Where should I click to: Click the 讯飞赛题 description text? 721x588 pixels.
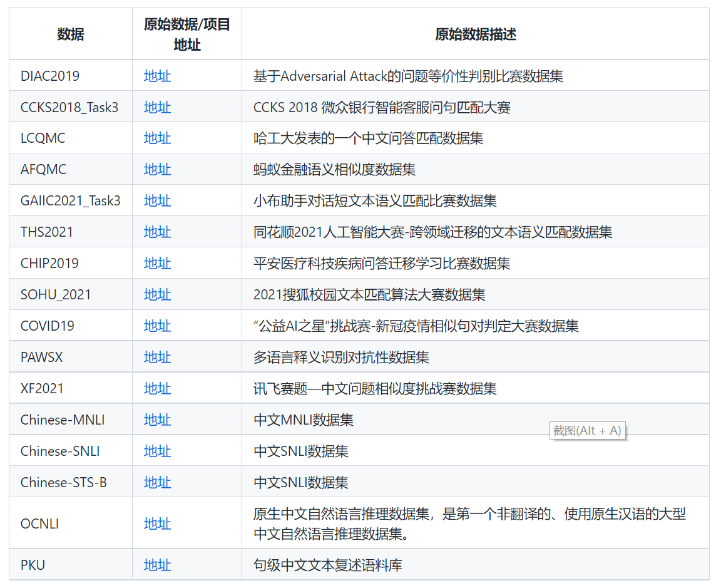coord(375,388)
